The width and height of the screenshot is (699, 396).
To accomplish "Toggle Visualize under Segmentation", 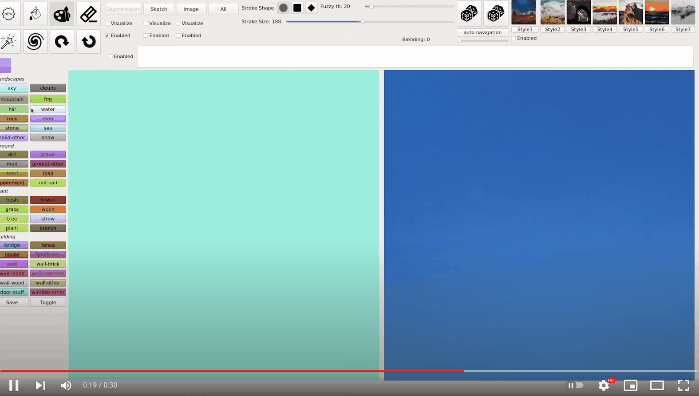I will tap(107, 23).
